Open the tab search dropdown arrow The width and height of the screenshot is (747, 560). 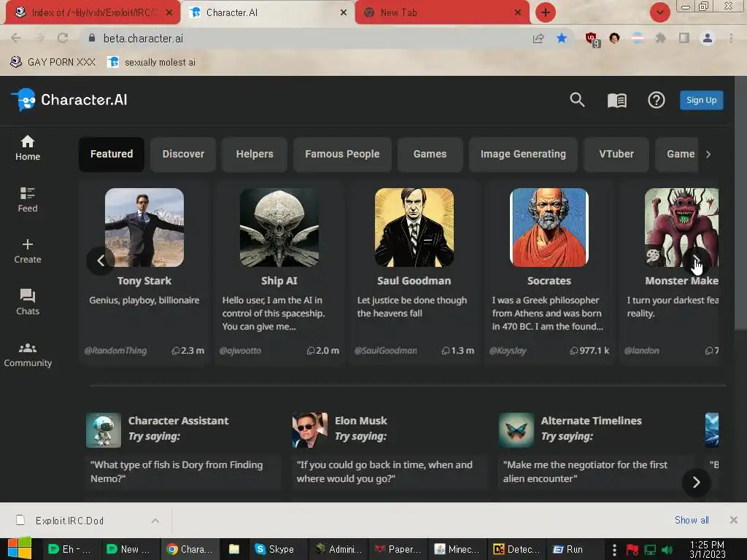pos(659,13)
